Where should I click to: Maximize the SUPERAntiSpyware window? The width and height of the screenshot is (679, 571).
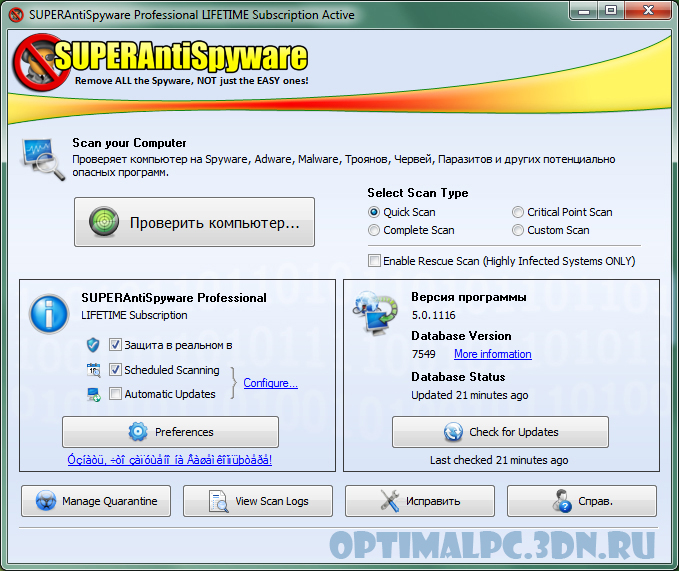(611, 11)
